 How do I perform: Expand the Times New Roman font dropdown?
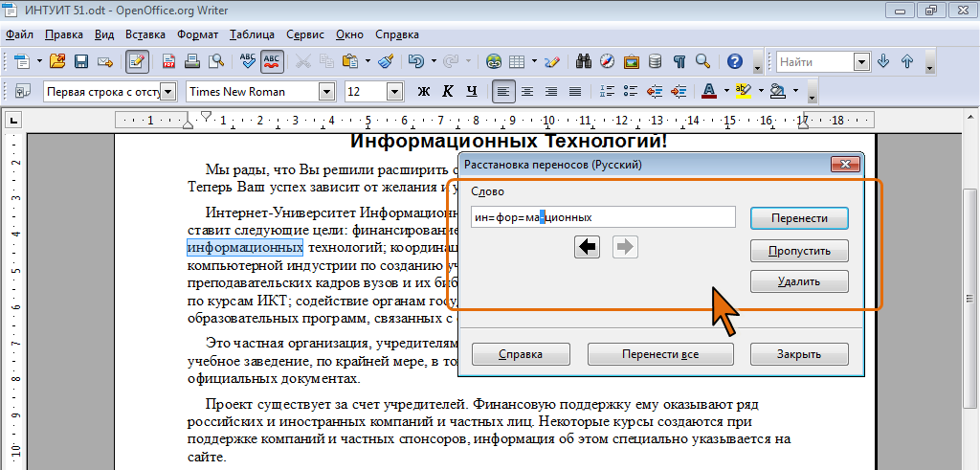(x=327, y=92)
